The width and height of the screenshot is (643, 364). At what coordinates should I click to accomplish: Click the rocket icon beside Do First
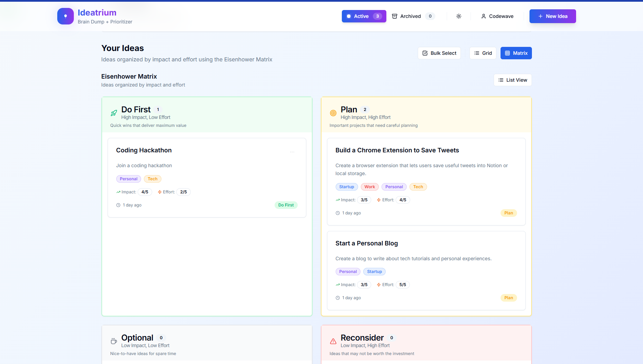point(114,113)
